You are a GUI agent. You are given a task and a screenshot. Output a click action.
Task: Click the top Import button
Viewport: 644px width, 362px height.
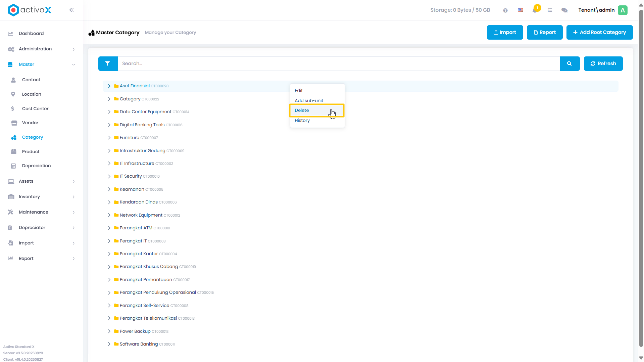(x=505, y=33)
